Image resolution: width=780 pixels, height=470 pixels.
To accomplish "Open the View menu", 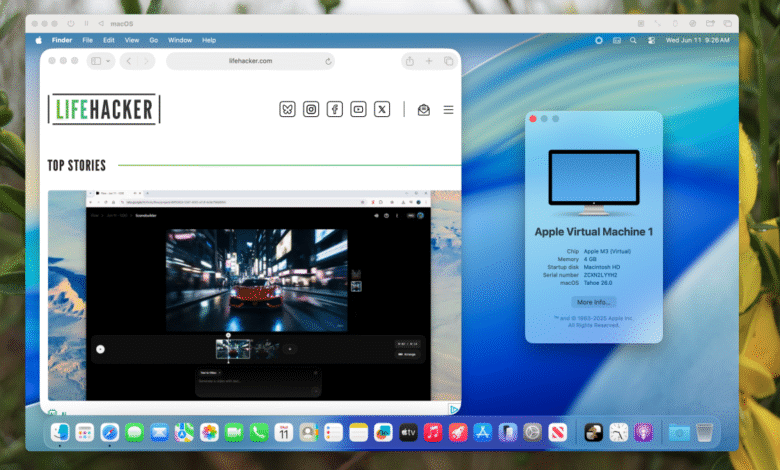I will [132, 40].
